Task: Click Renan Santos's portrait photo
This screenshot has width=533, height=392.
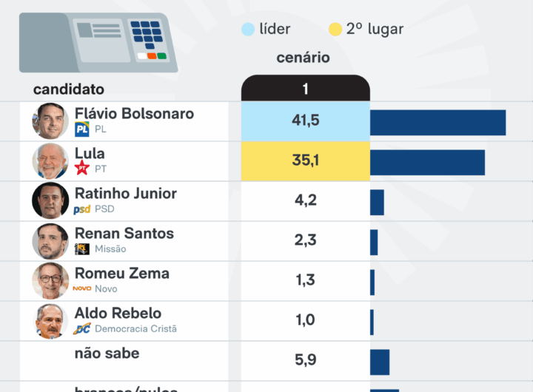Action: [50, 241]
